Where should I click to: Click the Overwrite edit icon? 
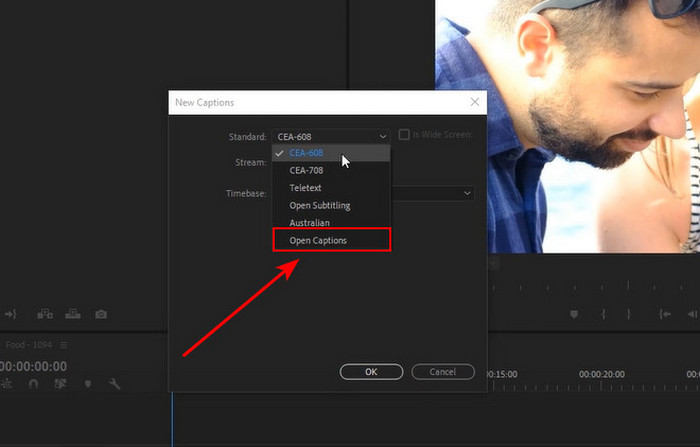[x=73, y=314]
